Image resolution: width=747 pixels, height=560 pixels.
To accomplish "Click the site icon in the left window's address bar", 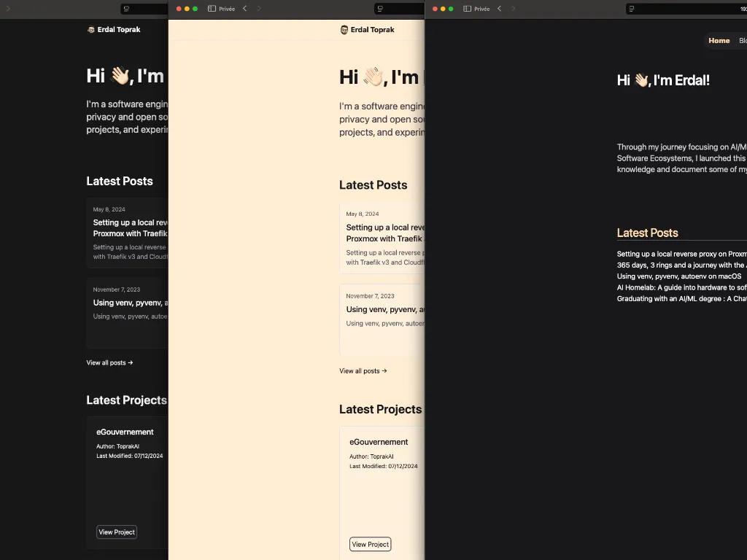I will 126,9.
